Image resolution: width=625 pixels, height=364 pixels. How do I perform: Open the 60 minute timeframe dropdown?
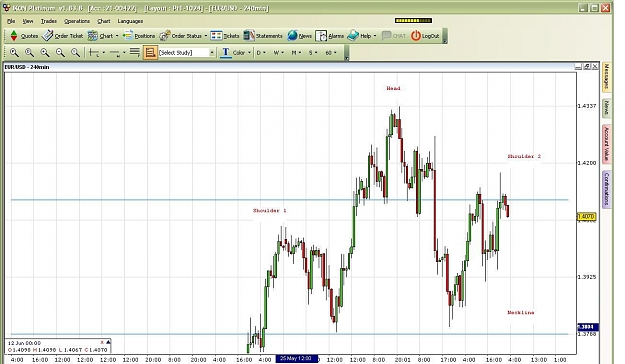[x=331, y=53]
